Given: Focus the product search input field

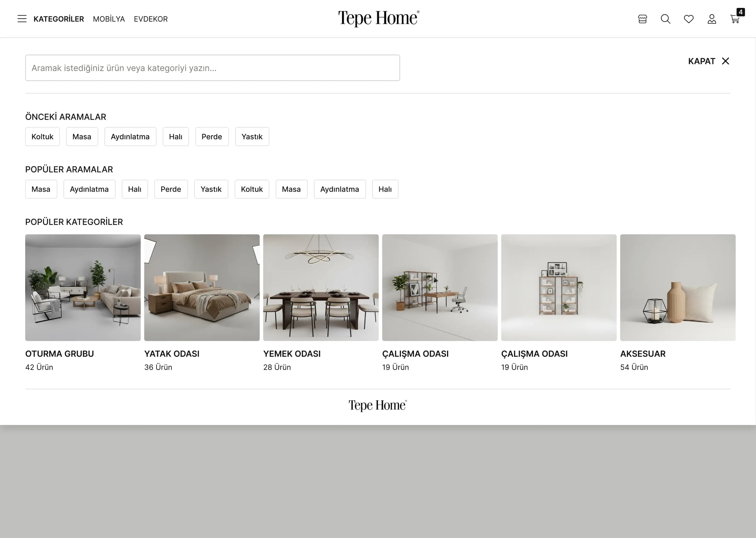Looking at the screenshot, I should click(213, 68).
